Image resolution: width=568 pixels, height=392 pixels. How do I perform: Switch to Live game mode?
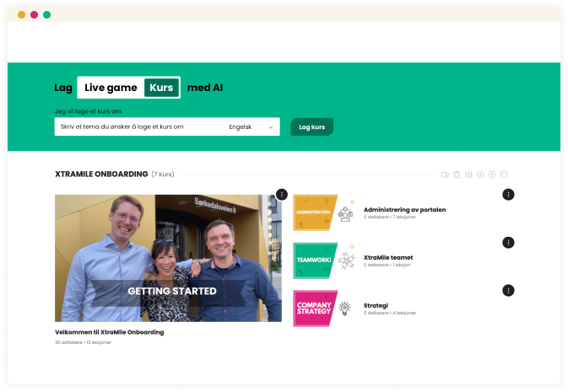[111, 88]
